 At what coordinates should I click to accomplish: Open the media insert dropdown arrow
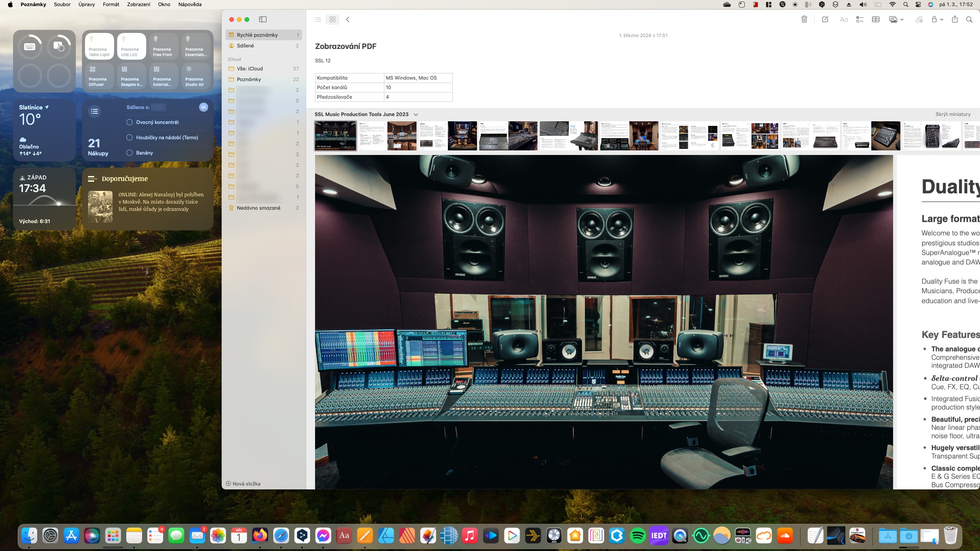point(902,20)
